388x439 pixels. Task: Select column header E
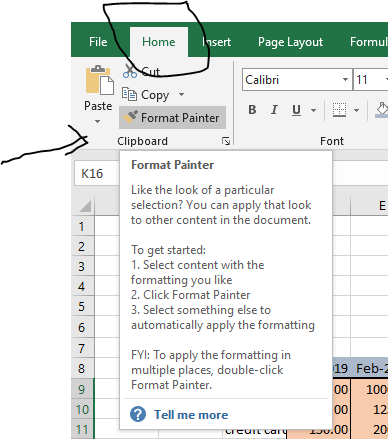coord(369,205)
